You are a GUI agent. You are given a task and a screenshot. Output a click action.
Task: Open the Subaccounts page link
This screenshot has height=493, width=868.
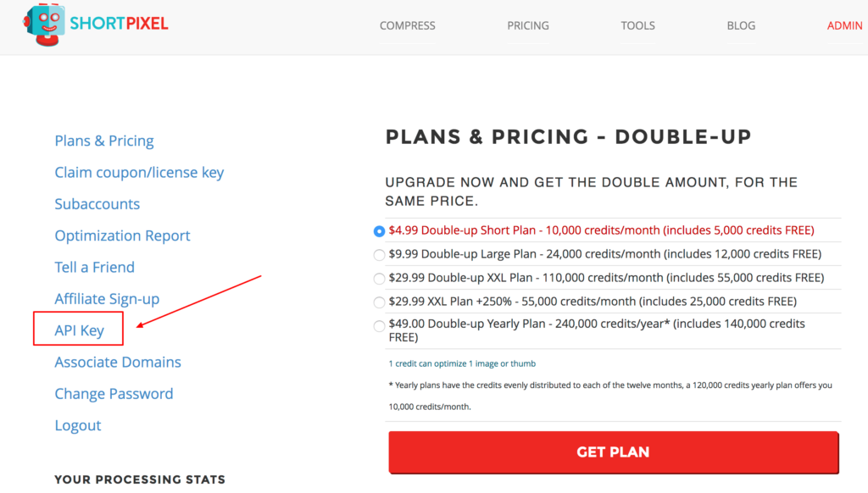click(x=97, y=203)
